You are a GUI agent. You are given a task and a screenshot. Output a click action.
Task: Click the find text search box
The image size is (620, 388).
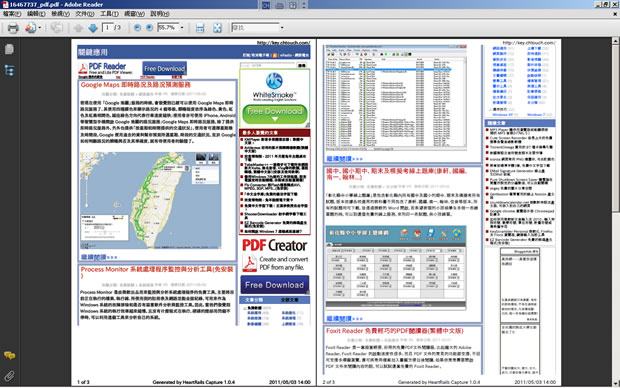click(255, 28)
